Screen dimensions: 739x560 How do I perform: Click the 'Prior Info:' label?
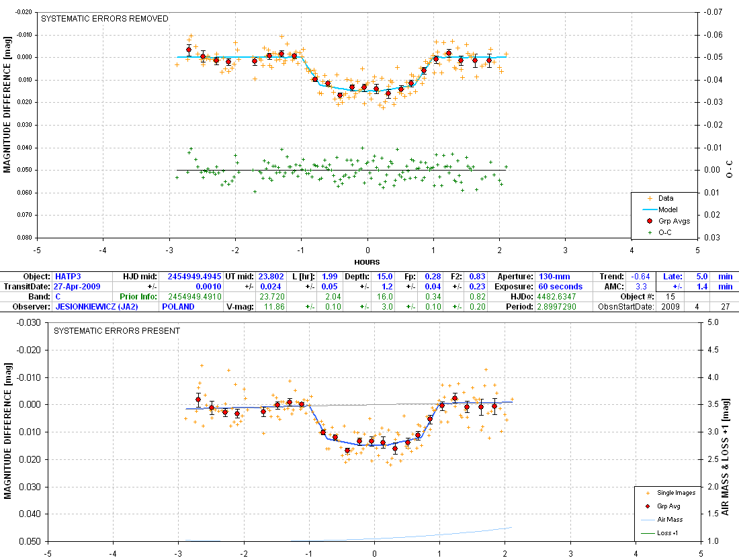138,296
